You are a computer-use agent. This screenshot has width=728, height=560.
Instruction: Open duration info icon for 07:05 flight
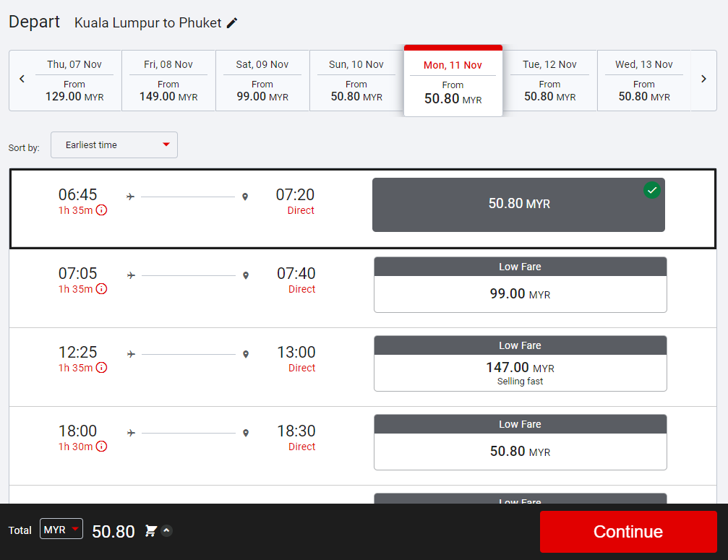102,289
